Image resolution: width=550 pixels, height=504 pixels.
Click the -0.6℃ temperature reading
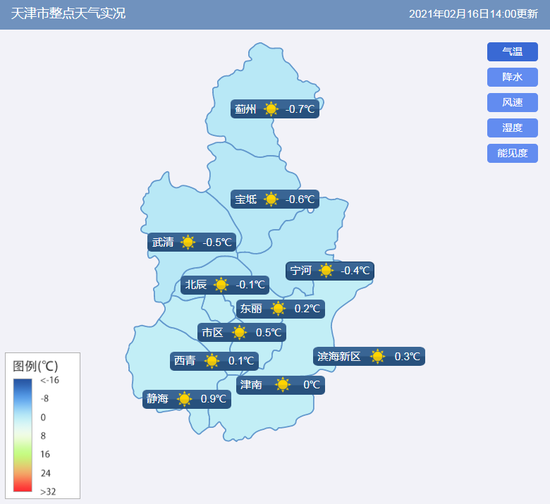(300, 199)
